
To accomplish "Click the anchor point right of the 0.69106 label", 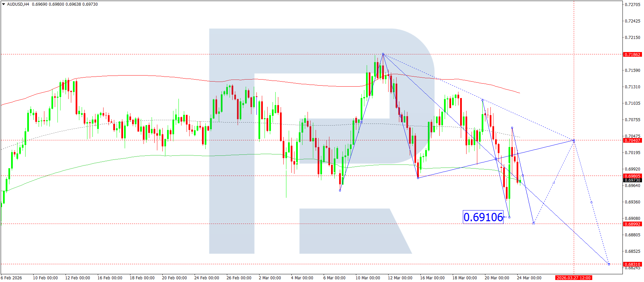I will [509, 217].
